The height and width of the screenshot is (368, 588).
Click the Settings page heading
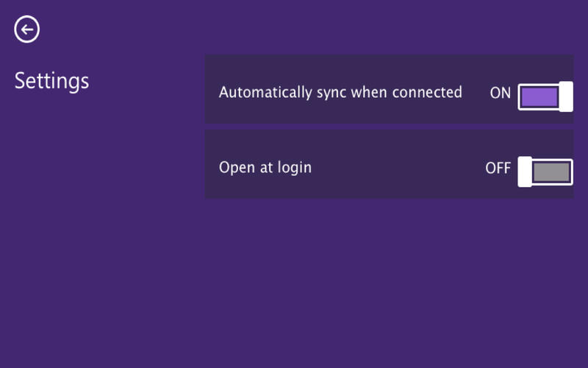point(51,80)
